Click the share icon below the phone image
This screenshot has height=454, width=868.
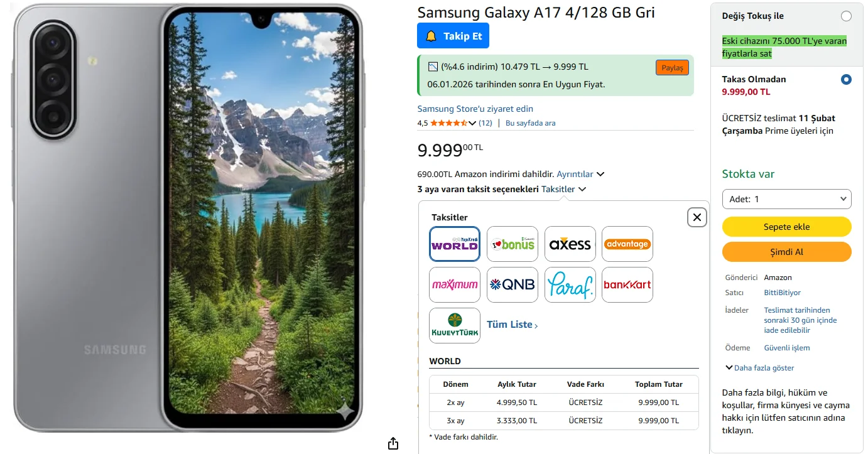click(x=393, y=443)
